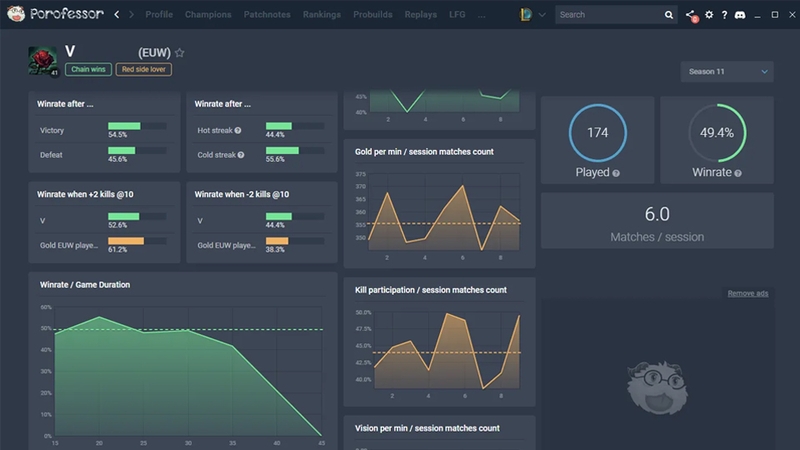Open the share icon with notification badge
Viewport: 800px width, 450px height.
click(691, 15)
